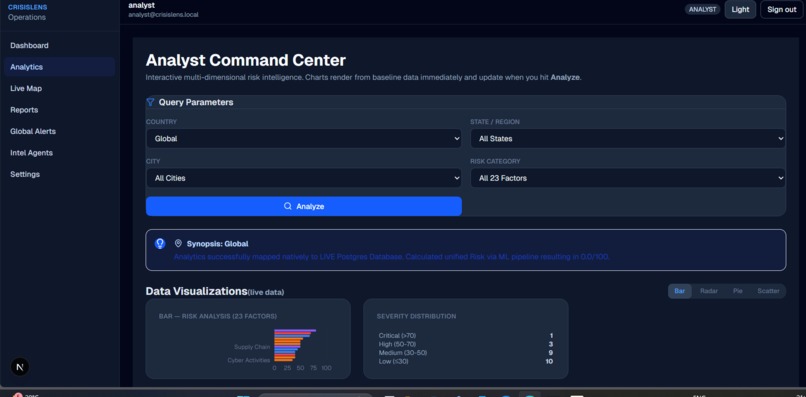Click the magnifier icon in Analyze button
Image resolution: width=806 pixels, height=397 pixels.
pyautogui.click(x=288, y=206)
